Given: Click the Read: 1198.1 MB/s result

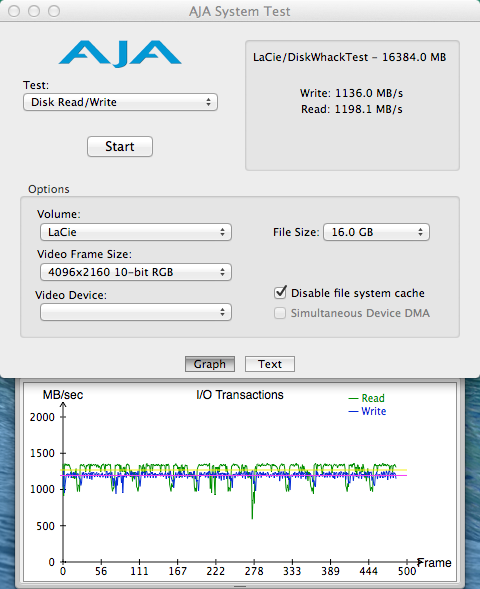Looking at the screenshot, I should pos(352,109).
